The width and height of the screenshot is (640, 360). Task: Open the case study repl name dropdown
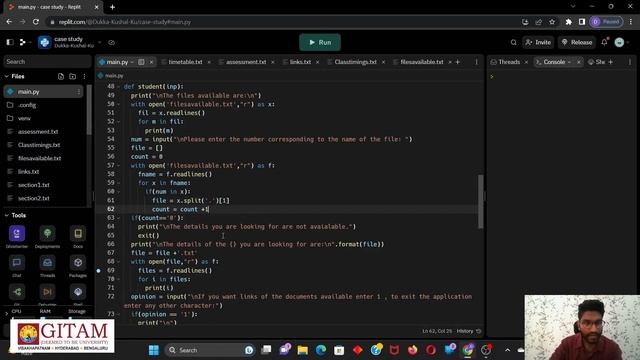(x=100, y=42)
